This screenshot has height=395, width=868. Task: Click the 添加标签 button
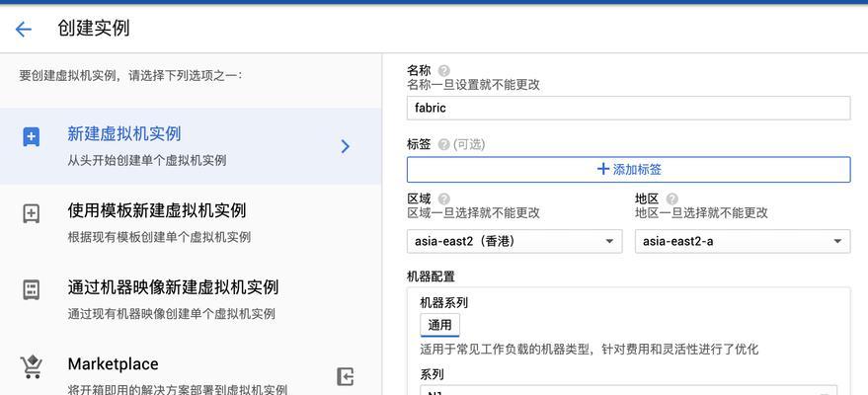click(628, 169)
